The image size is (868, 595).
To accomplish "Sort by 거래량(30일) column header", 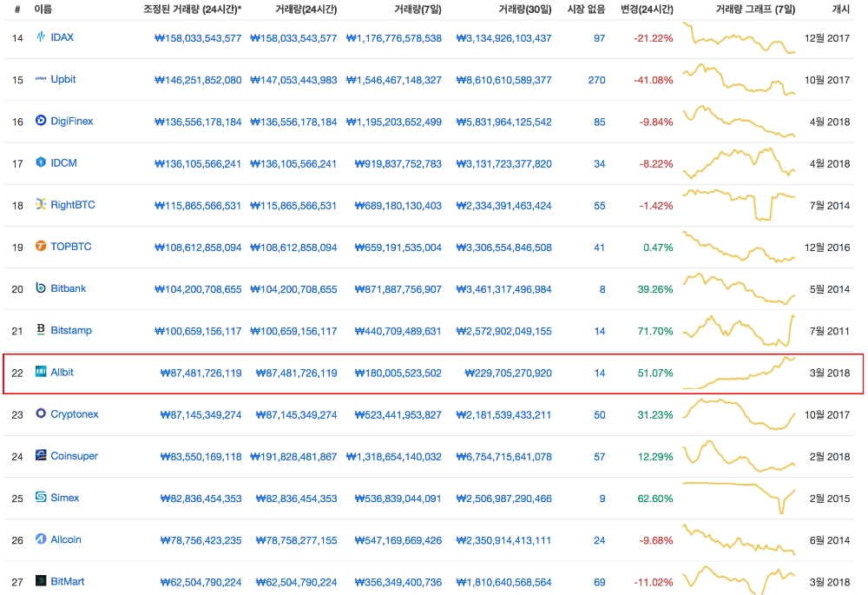I will (525, 9).
